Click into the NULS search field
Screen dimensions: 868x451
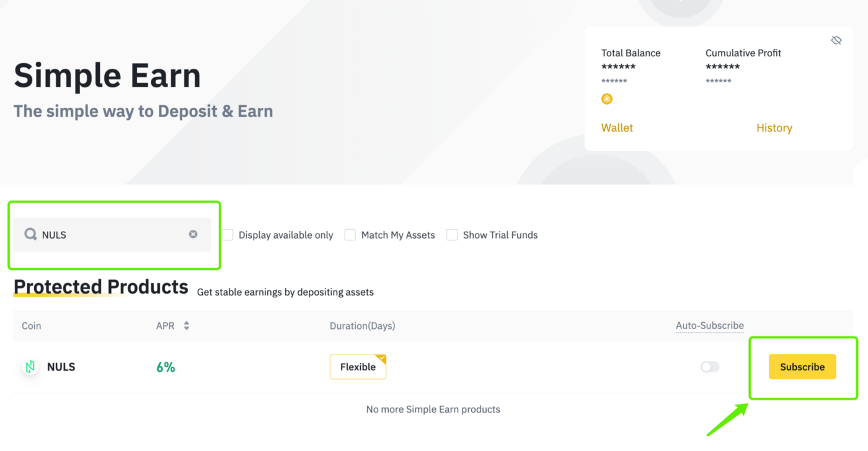tap(112, 235)
